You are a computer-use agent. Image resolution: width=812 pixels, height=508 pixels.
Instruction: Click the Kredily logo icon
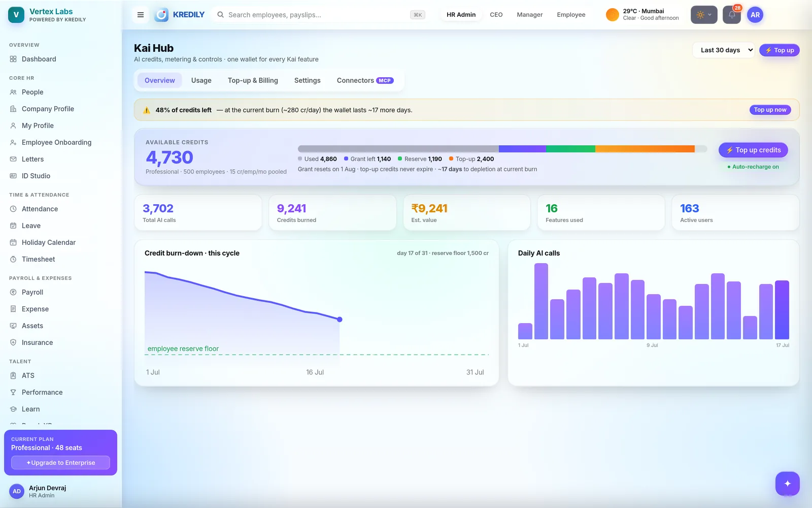tap(161, 15)
